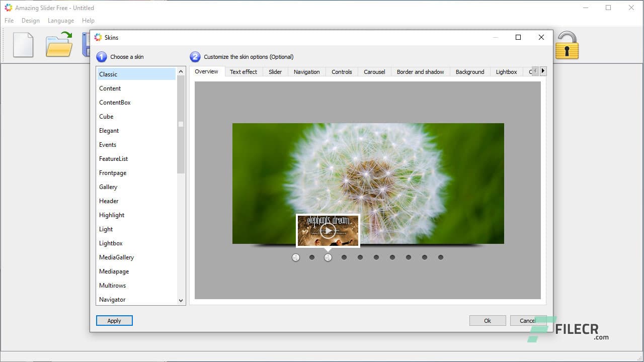Screen dimensions: 644x362
Task: Click the last slider navigation bullet
Action: [x=441, y=257]
